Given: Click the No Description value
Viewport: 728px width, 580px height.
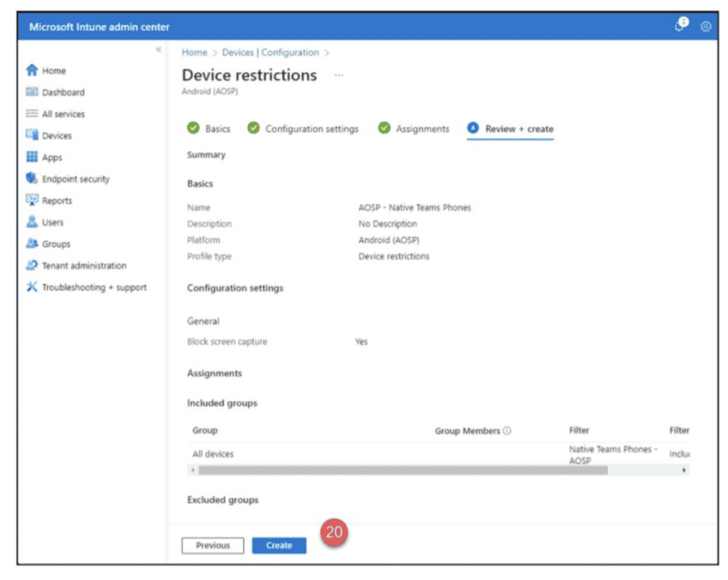Looking at the screenshot, I should tap(387, 224).
